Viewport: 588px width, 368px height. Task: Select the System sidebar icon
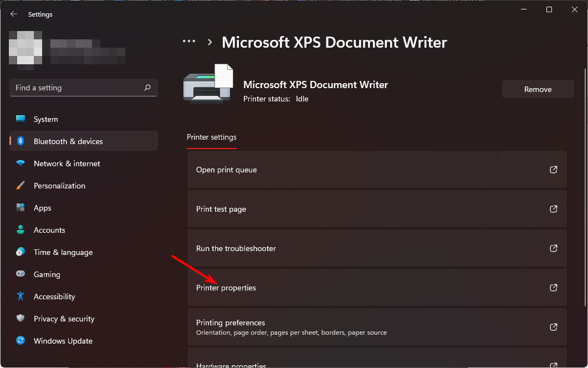[21, 119]
